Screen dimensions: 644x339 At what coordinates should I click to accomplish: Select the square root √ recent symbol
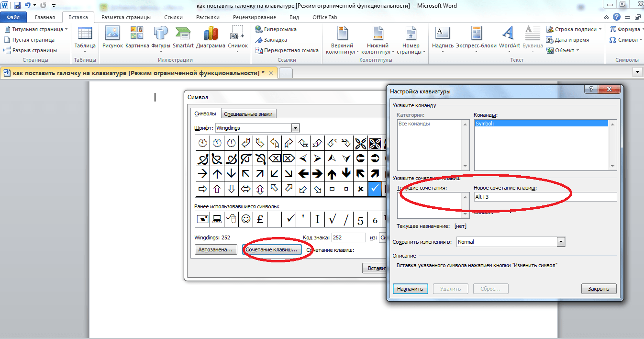coord(332,219)
